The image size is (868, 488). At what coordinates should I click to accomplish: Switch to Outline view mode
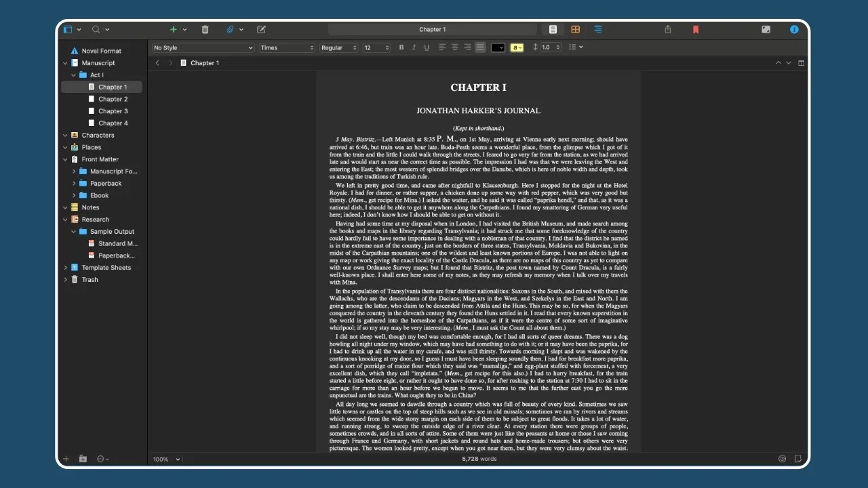coord(597,29)
